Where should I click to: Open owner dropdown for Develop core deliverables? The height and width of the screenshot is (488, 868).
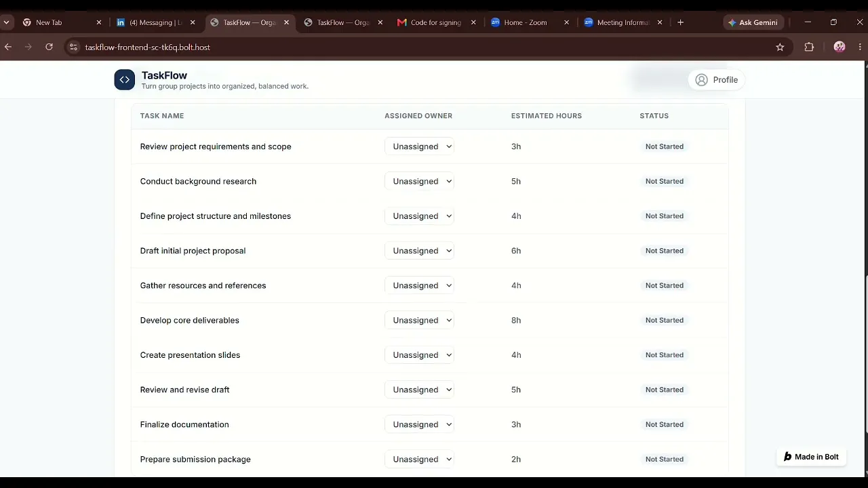pos(419,320)
